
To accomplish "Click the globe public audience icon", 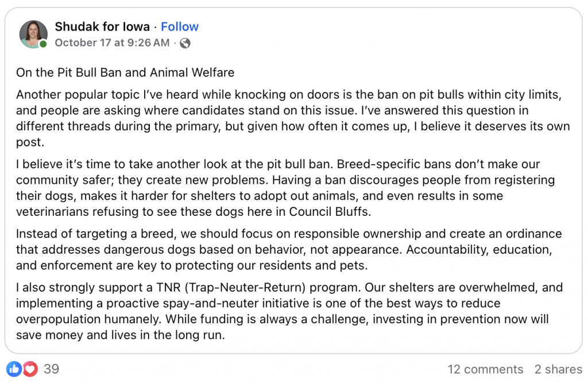I will point(185,43).
